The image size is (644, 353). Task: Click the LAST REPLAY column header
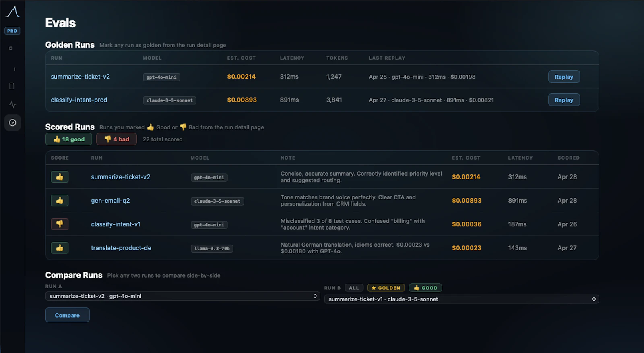point(387,58)
